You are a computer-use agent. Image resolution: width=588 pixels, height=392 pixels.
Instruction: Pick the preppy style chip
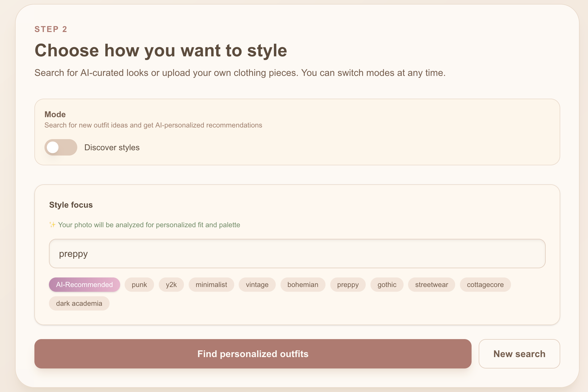[x=348, y=285]
